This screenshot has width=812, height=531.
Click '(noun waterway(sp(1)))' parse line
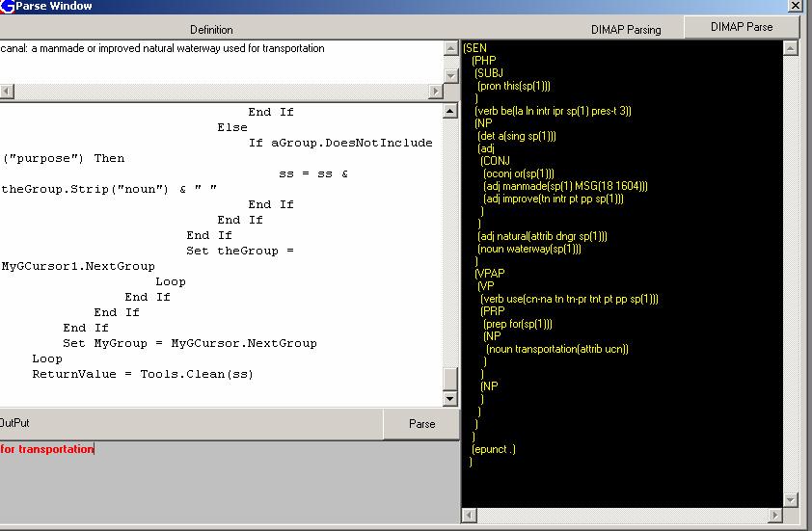pyautogui.click(x=529, y=249)
